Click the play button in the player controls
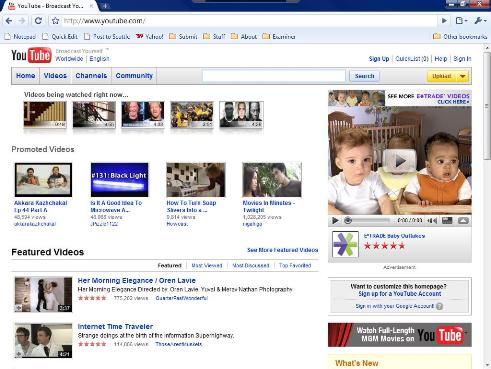 click(335, 221)
